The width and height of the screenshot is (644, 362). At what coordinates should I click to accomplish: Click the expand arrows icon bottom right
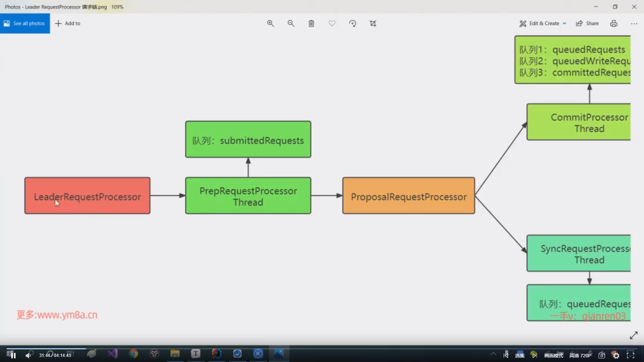click(634, 335)
